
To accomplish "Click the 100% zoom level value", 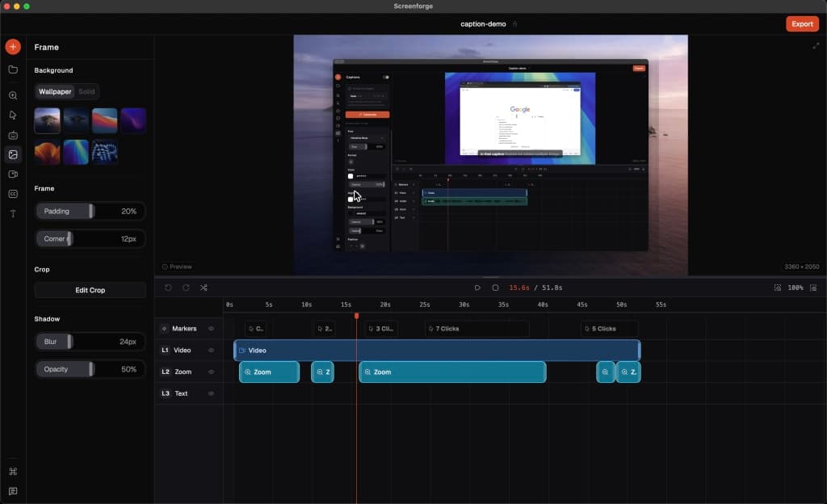I will [x=796, y=288].
